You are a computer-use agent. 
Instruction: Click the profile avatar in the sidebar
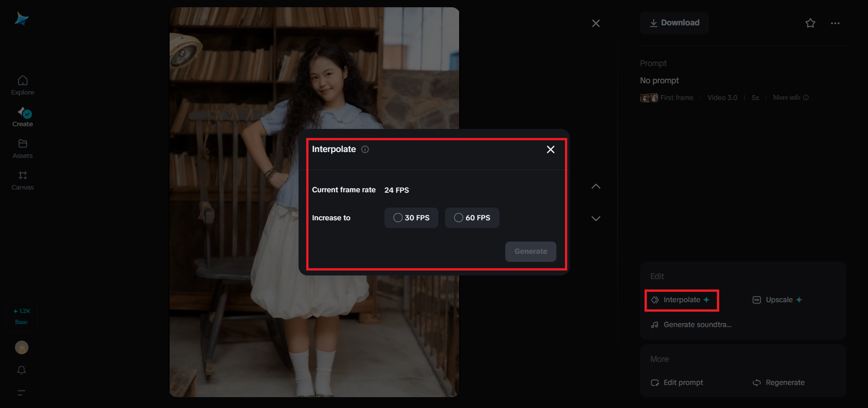point(21,347)
